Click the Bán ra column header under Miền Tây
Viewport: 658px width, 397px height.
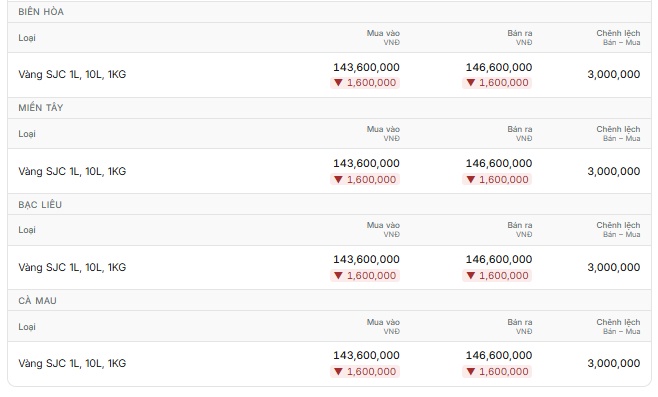click(x=520, y=133)
